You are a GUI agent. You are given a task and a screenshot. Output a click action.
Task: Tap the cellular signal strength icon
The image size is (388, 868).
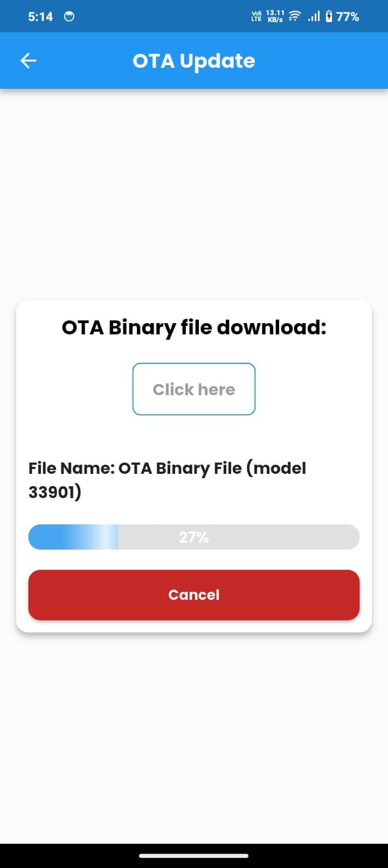(314, 16)
